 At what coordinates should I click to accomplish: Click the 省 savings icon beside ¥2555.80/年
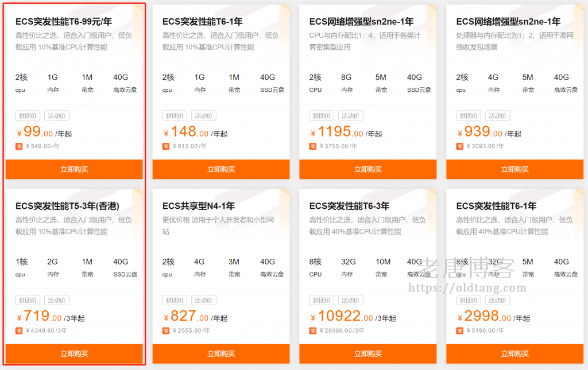(x=166, y=330)
